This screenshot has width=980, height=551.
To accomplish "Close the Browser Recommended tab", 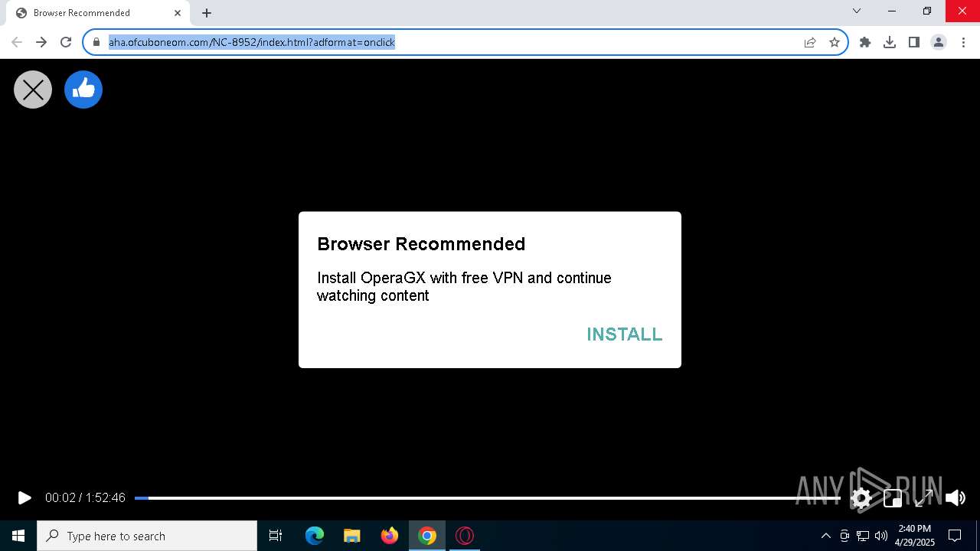I will [178, 13].
